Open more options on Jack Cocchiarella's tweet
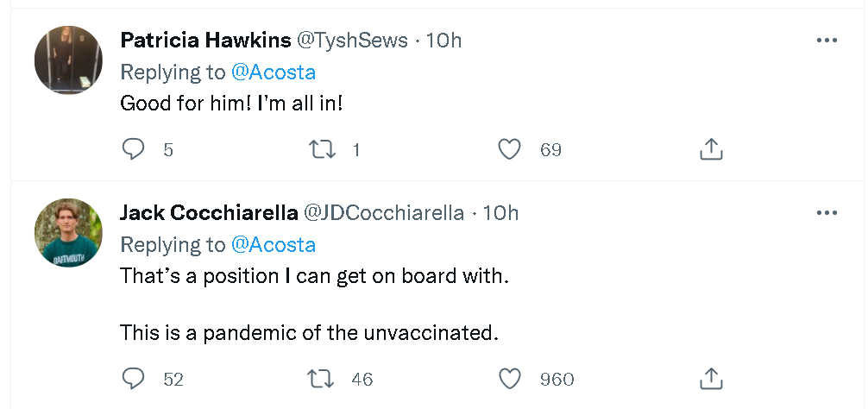Screen dimensions: 868x409 [827, 213]
